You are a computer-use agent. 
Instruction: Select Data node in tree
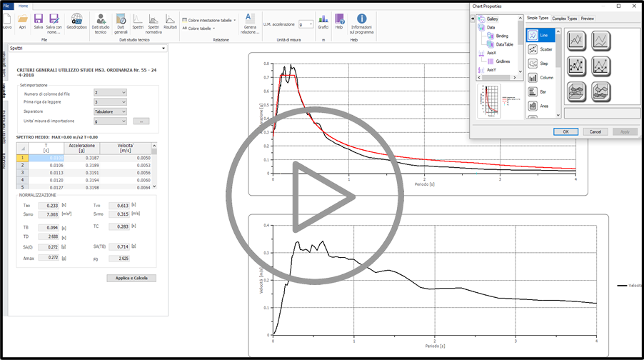(490, 28)
